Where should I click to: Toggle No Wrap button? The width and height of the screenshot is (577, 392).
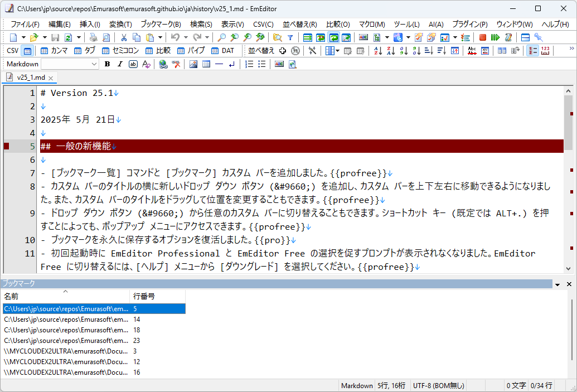308,37
